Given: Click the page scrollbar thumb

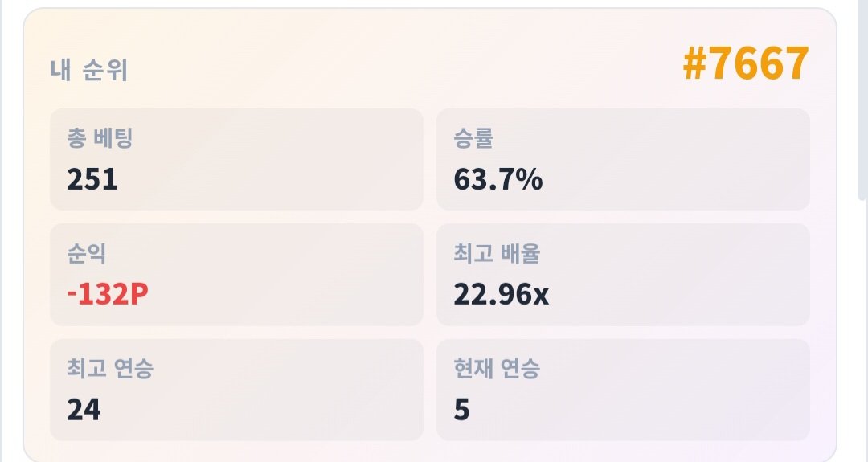Looking at the screenshot, I should 863,100.
